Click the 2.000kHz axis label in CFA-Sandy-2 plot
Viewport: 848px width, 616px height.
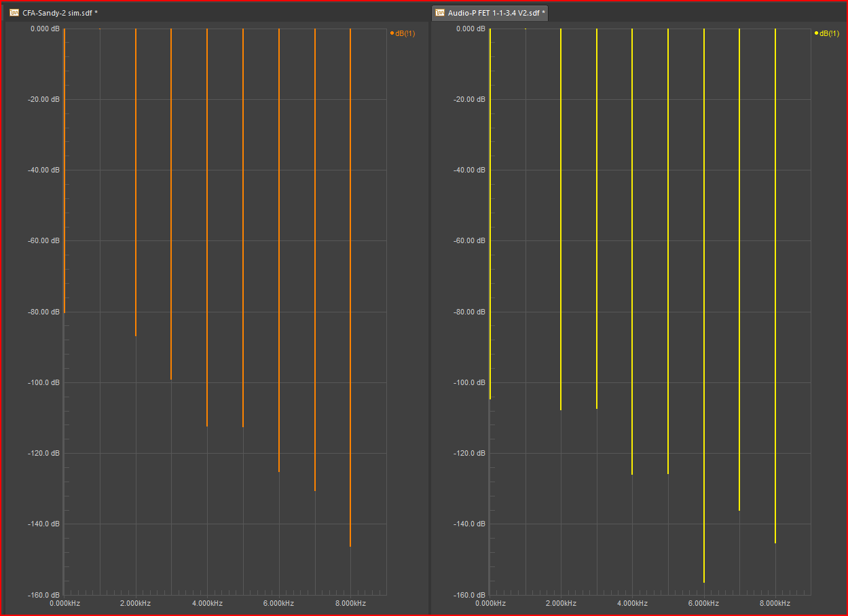pyautogui.click(x=136, y=603)
